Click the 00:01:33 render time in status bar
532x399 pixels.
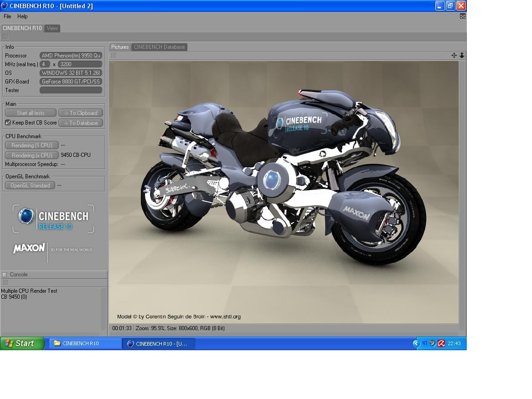tap(122, 328)
